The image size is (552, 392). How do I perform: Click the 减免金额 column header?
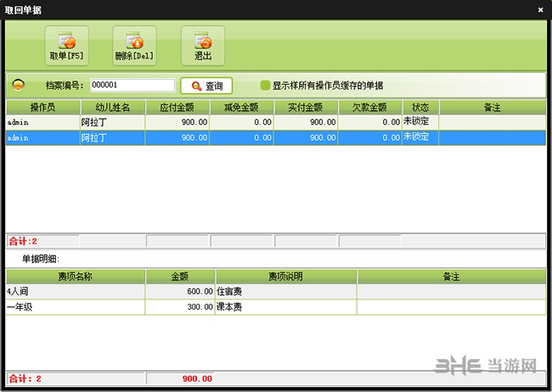241,107
